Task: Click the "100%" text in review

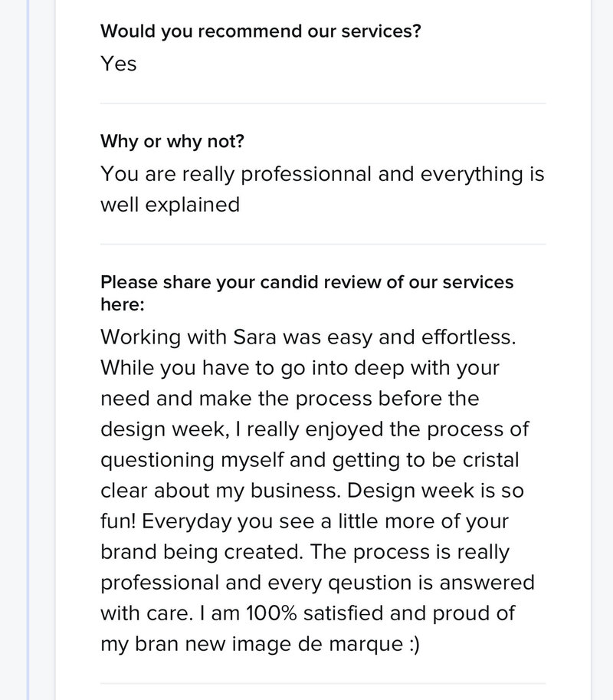Action: pyautogui.click(x=270, y=613)
